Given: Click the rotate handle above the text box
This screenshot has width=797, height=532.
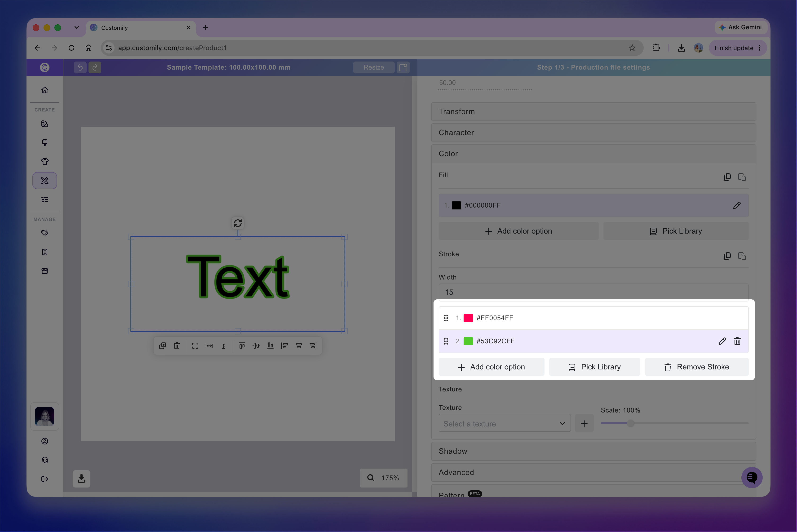Looking at the screenshot, I should pos(238,223).
